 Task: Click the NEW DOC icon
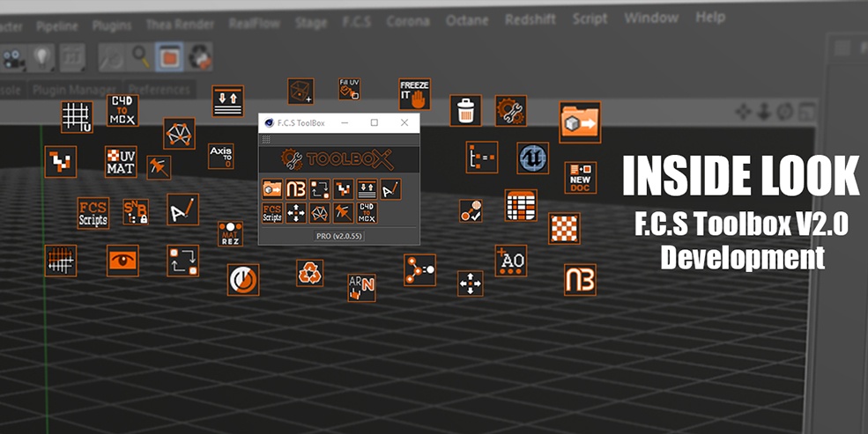click(581, 178)
